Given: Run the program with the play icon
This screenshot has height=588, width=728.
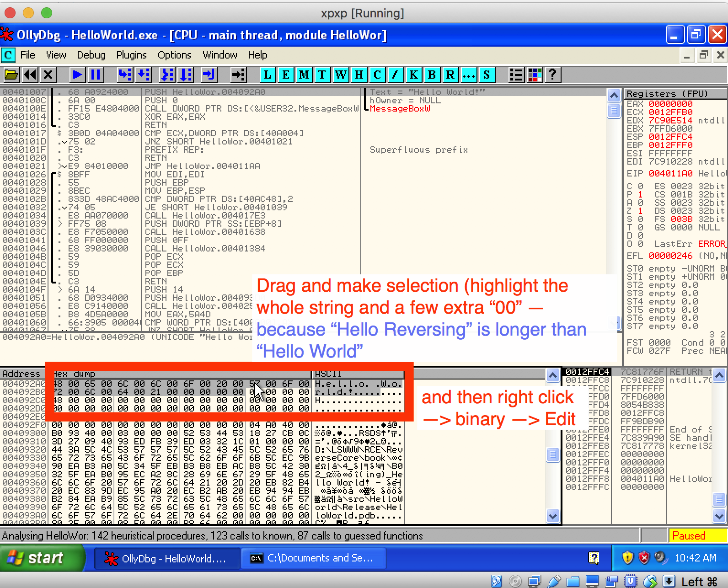Looking at the screenshot, I should point(77,75).
